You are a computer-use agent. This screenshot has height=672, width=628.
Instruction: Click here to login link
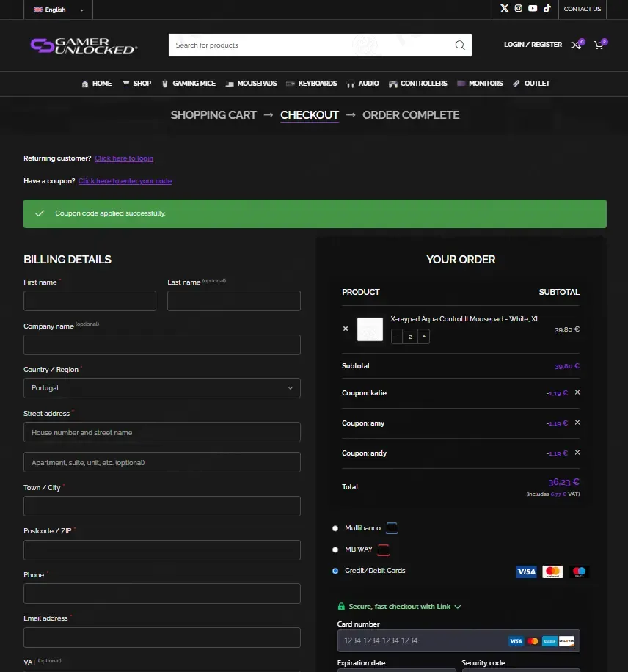click(124, 158)
